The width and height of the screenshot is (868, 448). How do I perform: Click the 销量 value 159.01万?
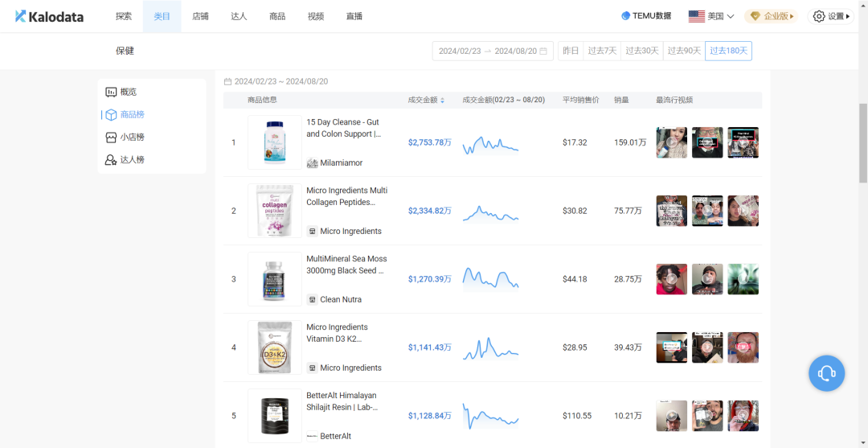pos(630,142)
